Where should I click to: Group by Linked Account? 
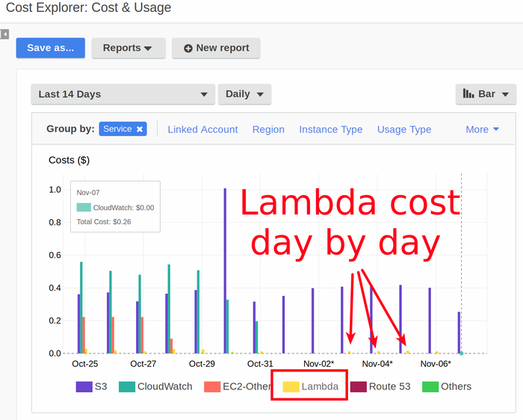pyautogui.click(x=202, y=129)
